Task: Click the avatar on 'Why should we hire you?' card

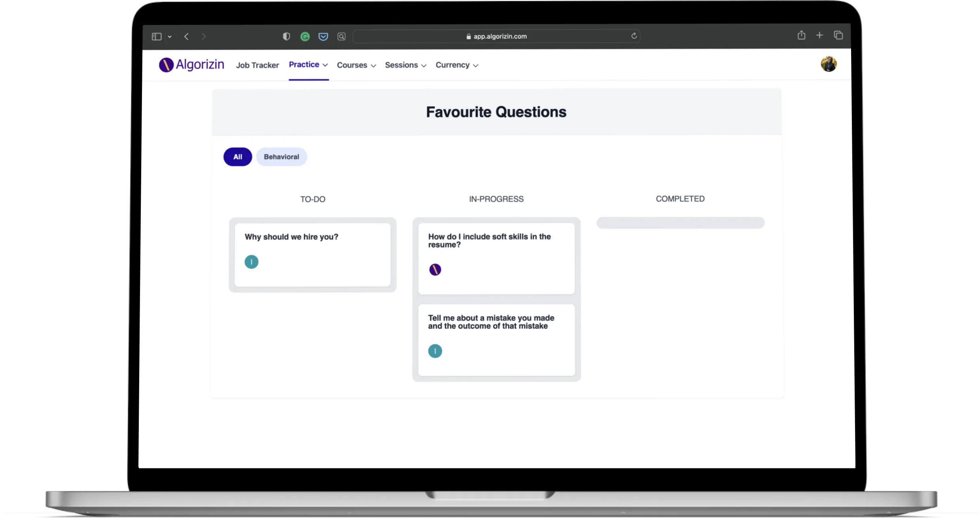Action: 252,262
